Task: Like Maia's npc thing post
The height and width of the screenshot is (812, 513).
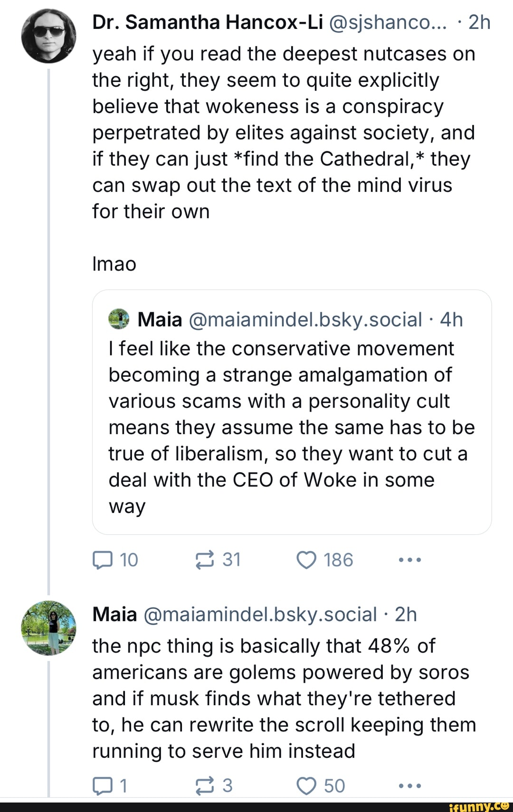Action: tap(306, 786)
